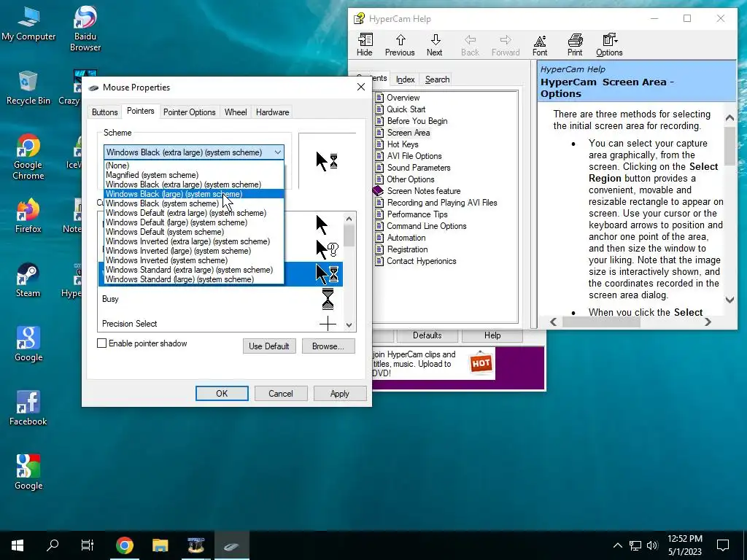747x560 pixels.
Task: Choose Windows Inverted (system scheme) option
Action: pos(194,260)
